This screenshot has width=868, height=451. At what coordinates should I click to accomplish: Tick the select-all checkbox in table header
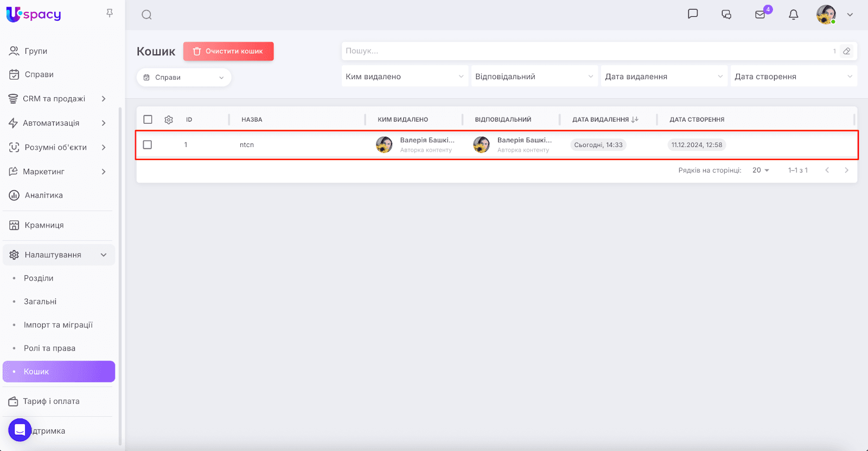pyautogui.click(x=148, y=119)
